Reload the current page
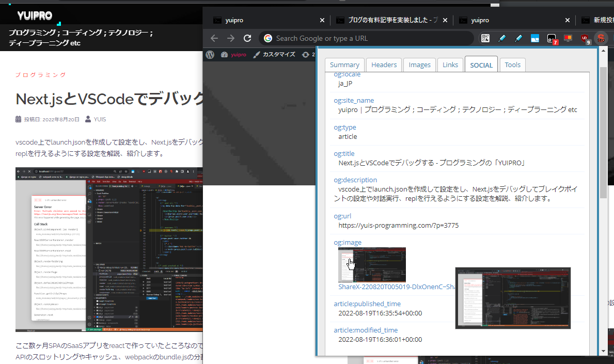The image size is (614, 364). pos(247,38)
